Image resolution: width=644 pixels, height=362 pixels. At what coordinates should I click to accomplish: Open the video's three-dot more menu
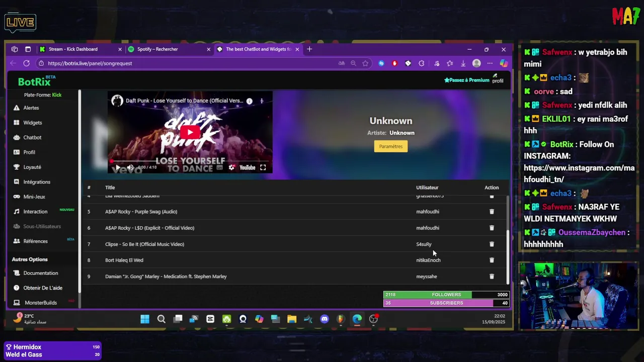click(x=262, y=101)
